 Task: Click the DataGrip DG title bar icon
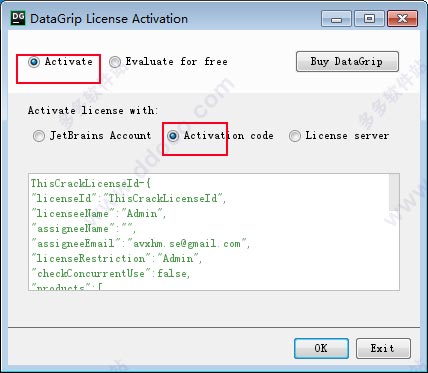pyautogui.click(x=18, y=18)
